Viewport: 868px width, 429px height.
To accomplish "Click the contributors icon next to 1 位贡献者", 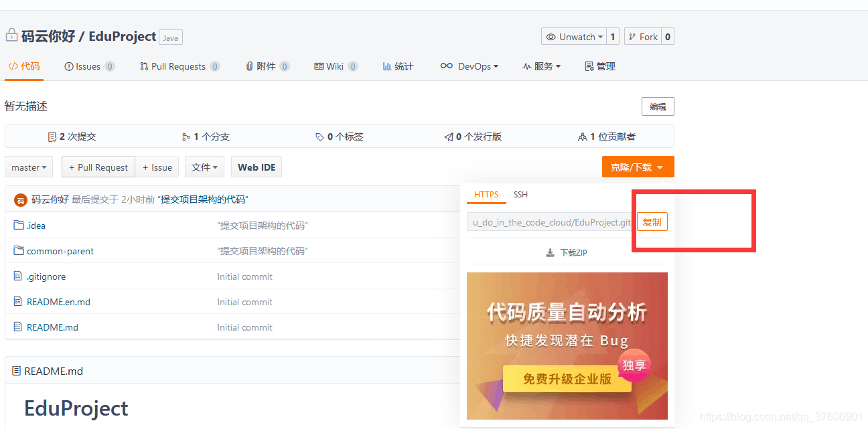I will point(583,136).
